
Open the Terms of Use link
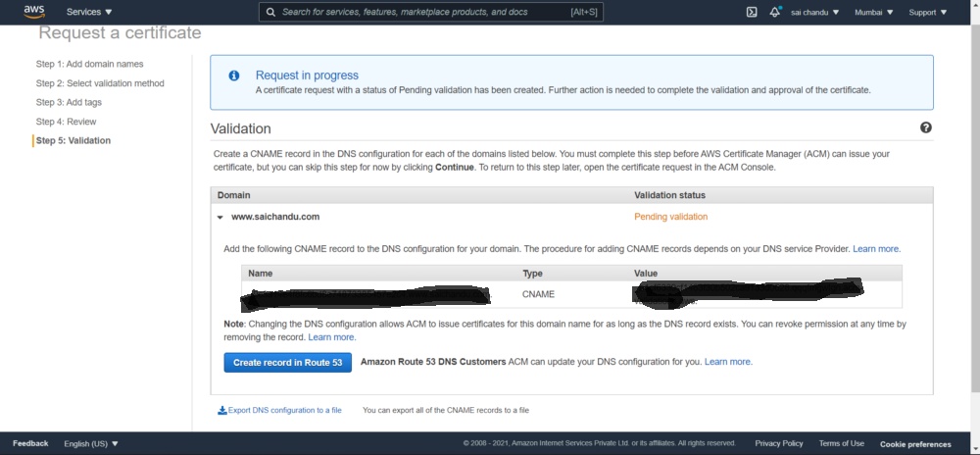(x=841, y=443)
